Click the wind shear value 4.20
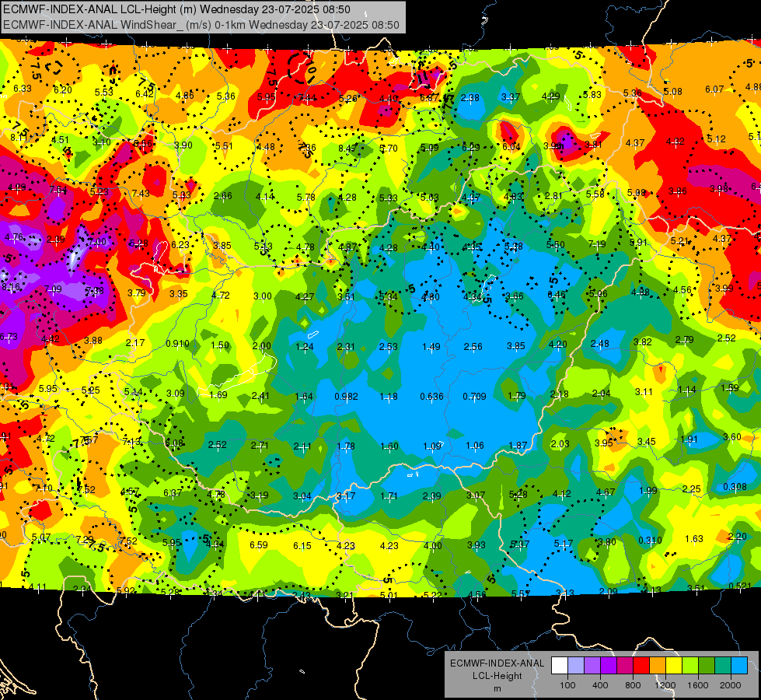Viewport: 761px width, 700px height. pos(557,345)
